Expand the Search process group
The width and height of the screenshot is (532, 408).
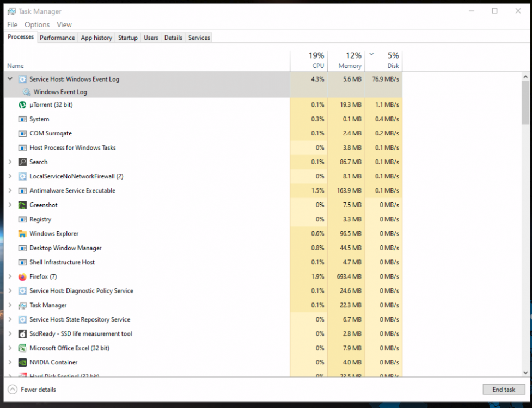click(10, 162)
